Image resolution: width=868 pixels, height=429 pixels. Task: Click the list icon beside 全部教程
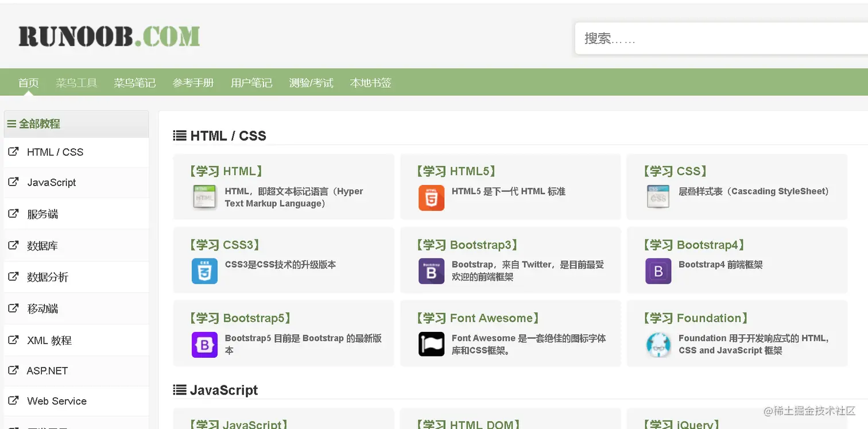11,123
